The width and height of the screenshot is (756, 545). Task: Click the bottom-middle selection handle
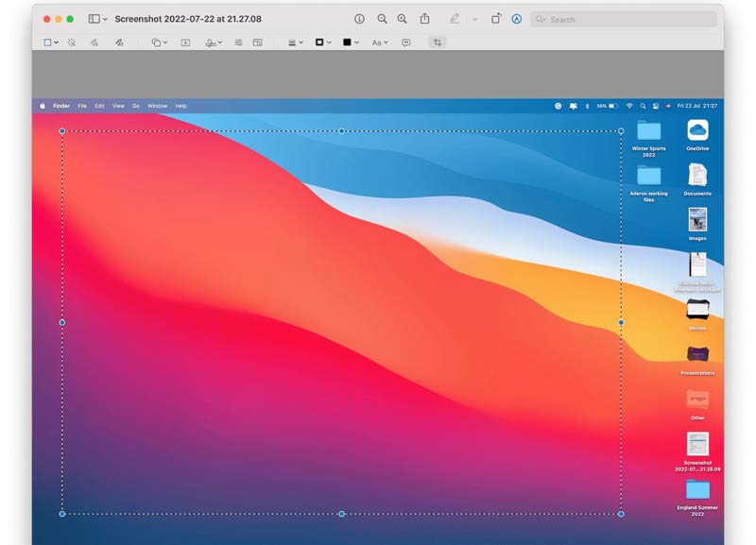click(341, 514)
